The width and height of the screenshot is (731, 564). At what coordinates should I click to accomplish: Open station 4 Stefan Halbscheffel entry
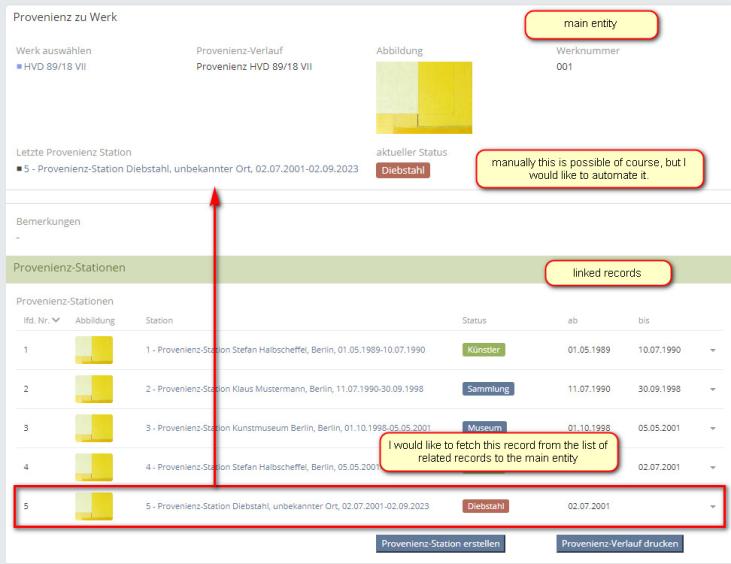(x=263, y=467)
